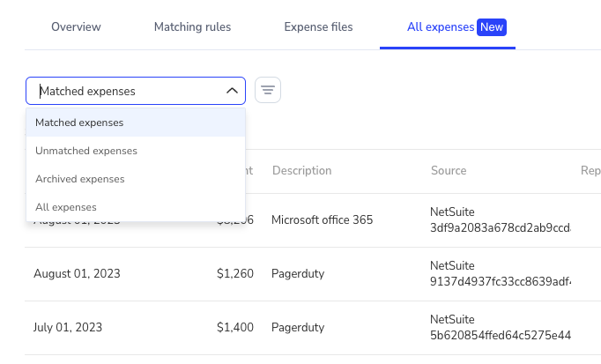Collapse the Matched expenses dropdown chevron
601x364 pixels.
coord(232,91)
